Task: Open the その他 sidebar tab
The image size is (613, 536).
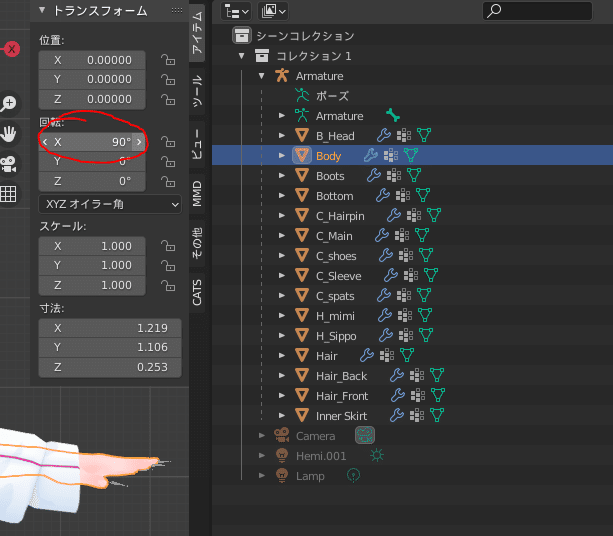Action: tap(197, 243)
